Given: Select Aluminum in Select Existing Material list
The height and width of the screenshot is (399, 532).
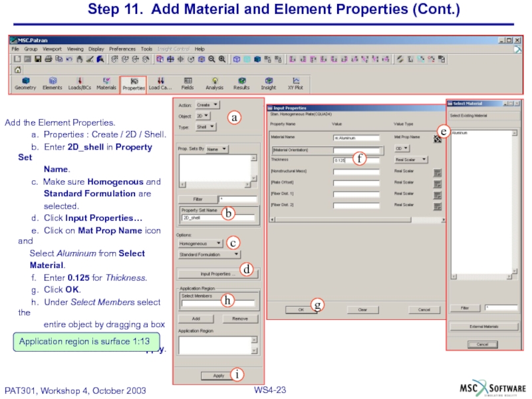Looking at the screenshot, I should click(x=460, y=133).
